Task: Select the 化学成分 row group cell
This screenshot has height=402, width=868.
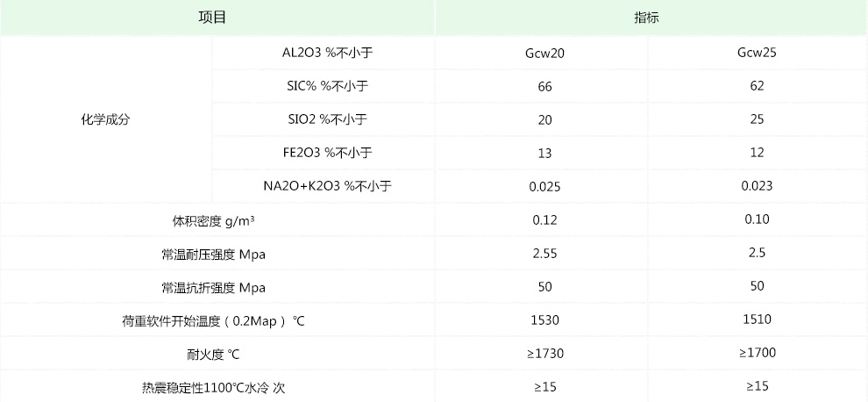Action: point(105,119)
